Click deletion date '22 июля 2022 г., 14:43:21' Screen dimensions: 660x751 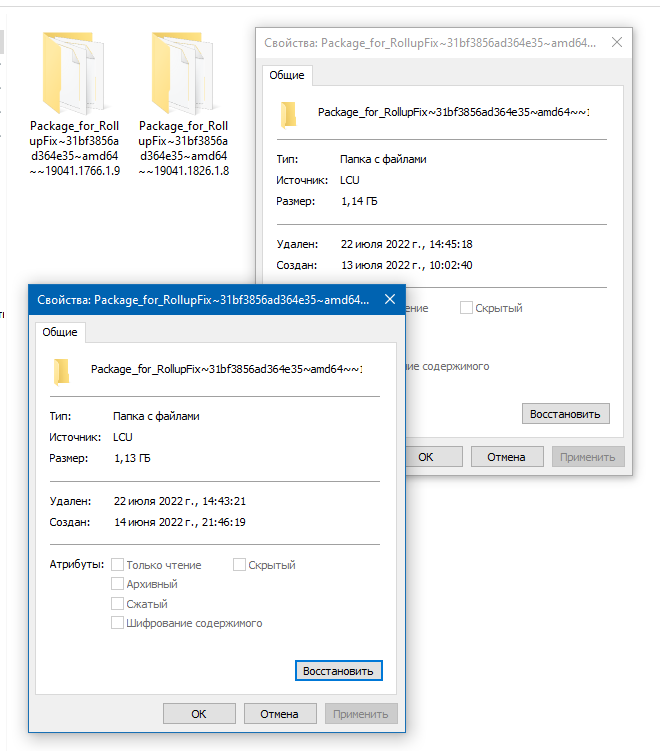180,501
